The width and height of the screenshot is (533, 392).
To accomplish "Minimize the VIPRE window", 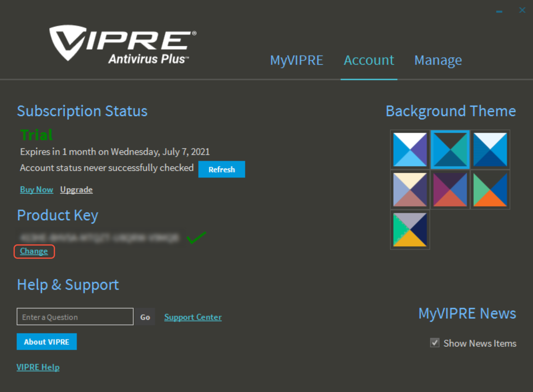I will point(499,11).
